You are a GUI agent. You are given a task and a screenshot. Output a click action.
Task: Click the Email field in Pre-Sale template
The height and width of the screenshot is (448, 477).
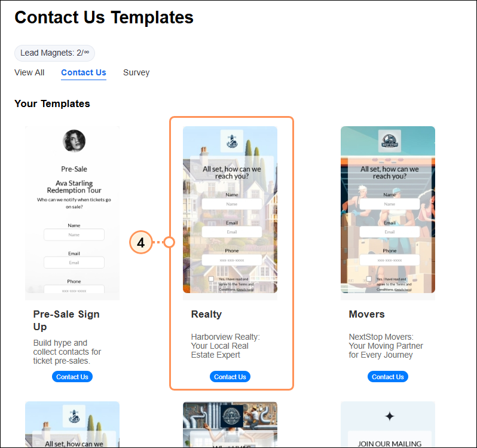[74, 263]
